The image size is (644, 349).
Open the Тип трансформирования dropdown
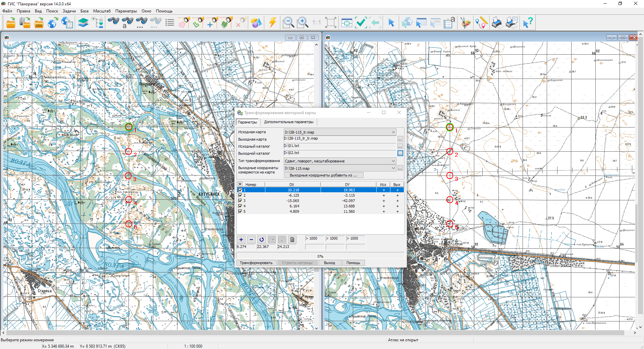tap(393, 161)
